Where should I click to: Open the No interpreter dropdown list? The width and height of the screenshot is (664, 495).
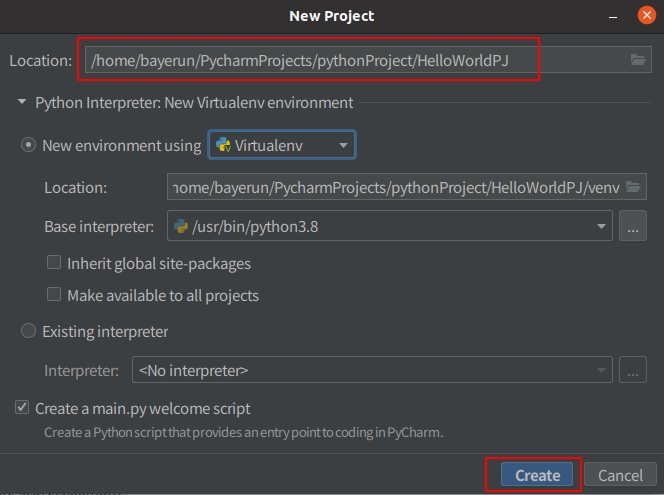click(x=602, y=370)
